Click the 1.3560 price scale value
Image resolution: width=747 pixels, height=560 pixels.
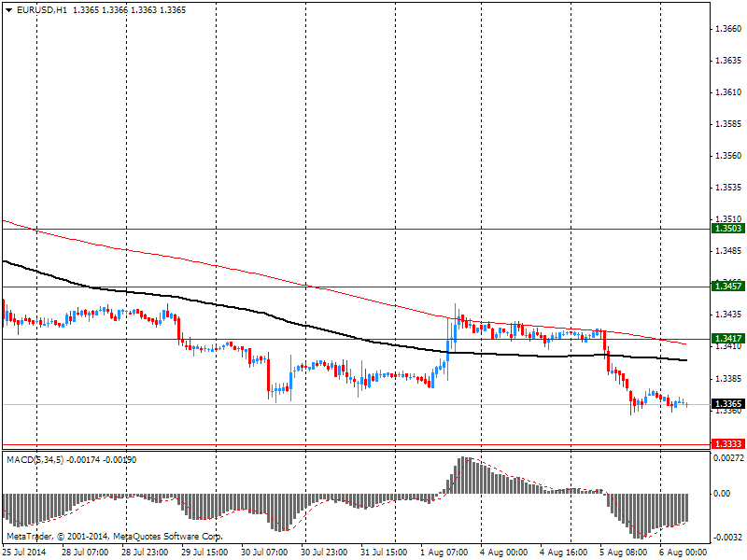click(x=728, y=156)
